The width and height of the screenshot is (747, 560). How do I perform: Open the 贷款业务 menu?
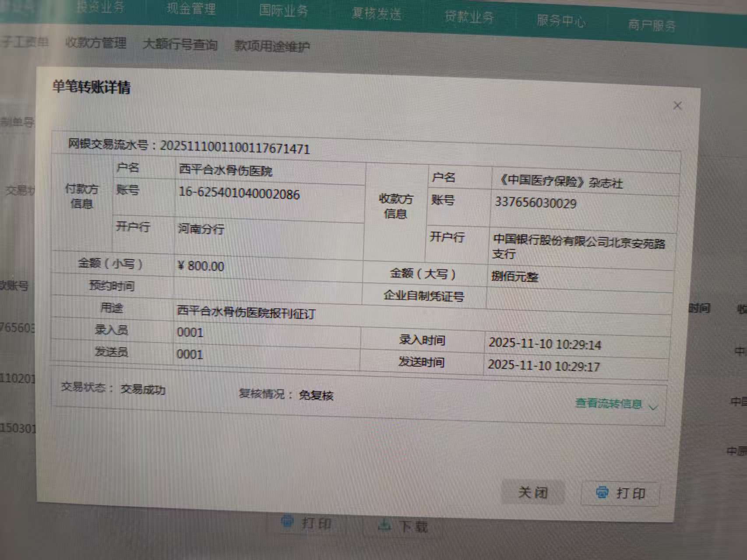click(469, 17)
